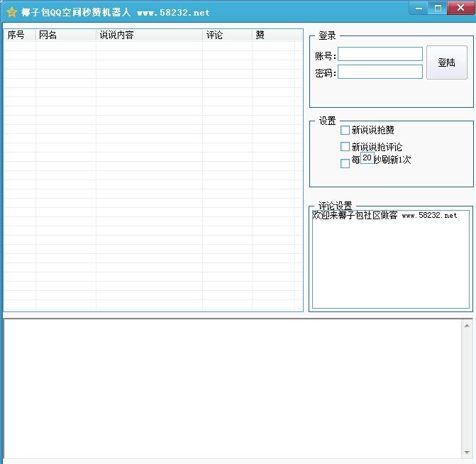Image resolution: width=476 pixels, height=464 pixels.
Task: Minimize the application window
Action: [x=419, y=8]
